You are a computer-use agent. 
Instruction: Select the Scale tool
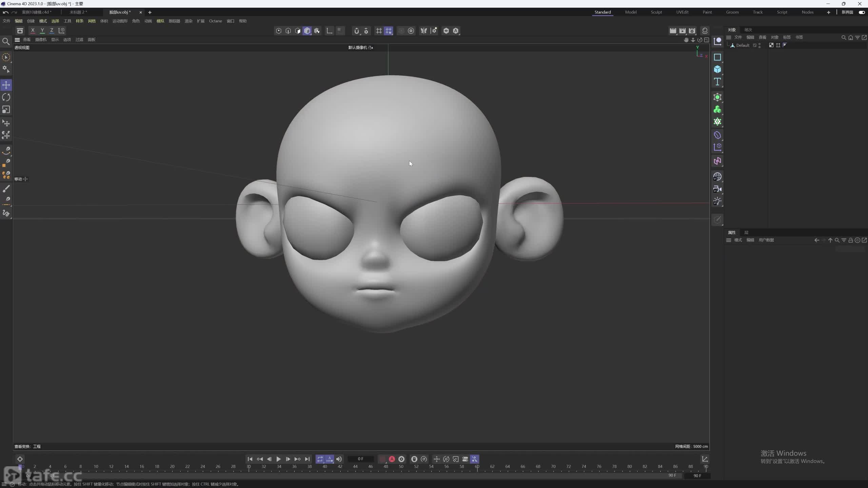pos(6,109)
